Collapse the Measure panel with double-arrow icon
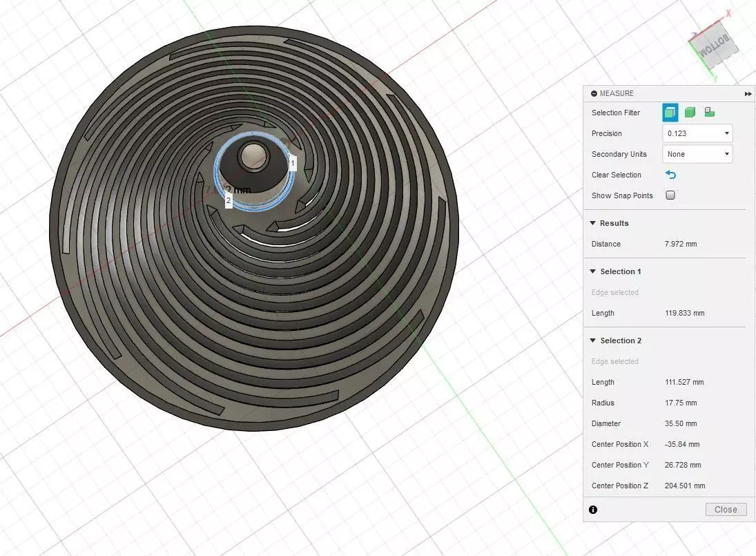 pos(748,93)
